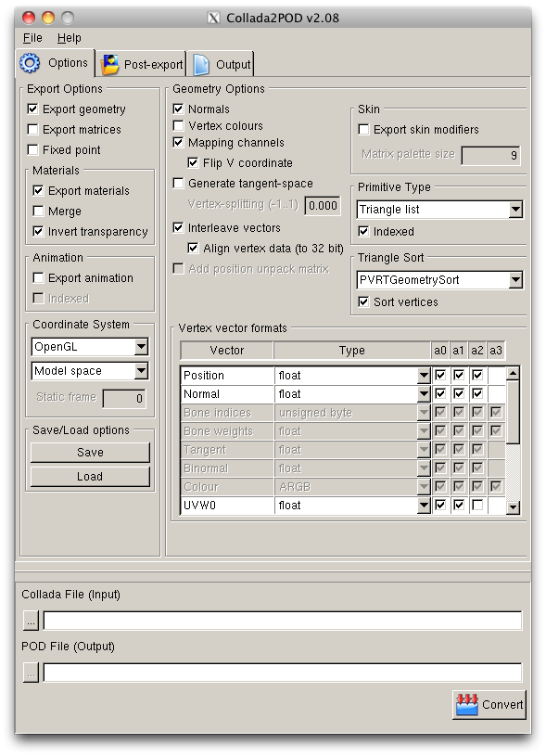Toggle Position row a0 checkbox
546x756 pixels.
(x=440, y=375)
